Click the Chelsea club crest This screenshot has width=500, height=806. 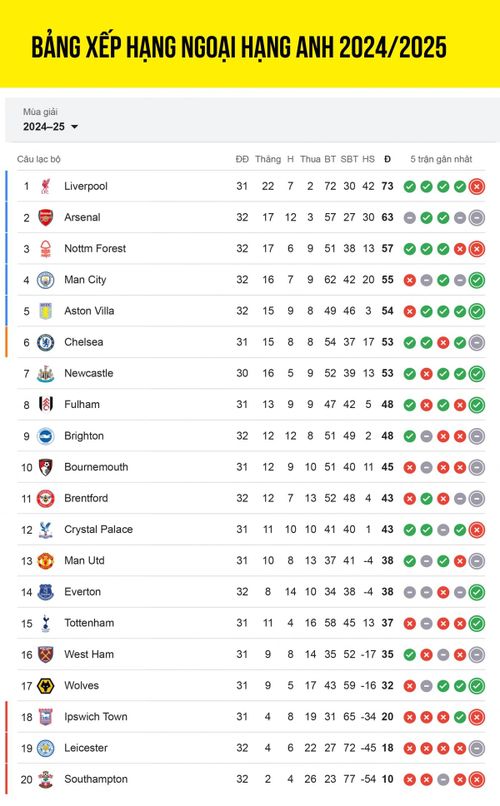(x=46, y=342)
